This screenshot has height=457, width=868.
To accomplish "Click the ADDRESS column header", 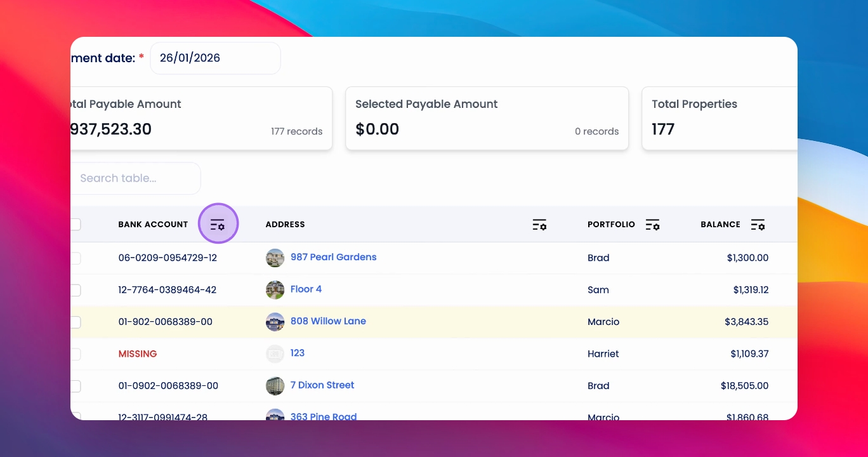I will tap(285, 224).
